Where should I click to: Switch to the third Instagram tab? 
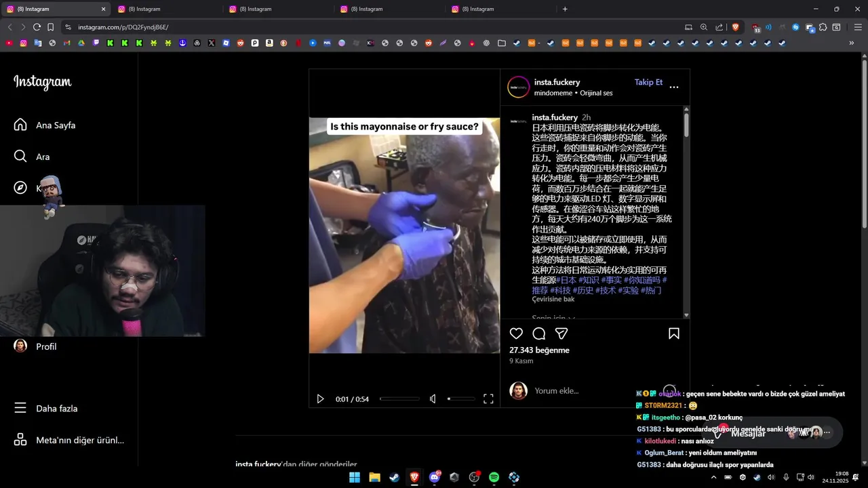(x=278, y=9)
